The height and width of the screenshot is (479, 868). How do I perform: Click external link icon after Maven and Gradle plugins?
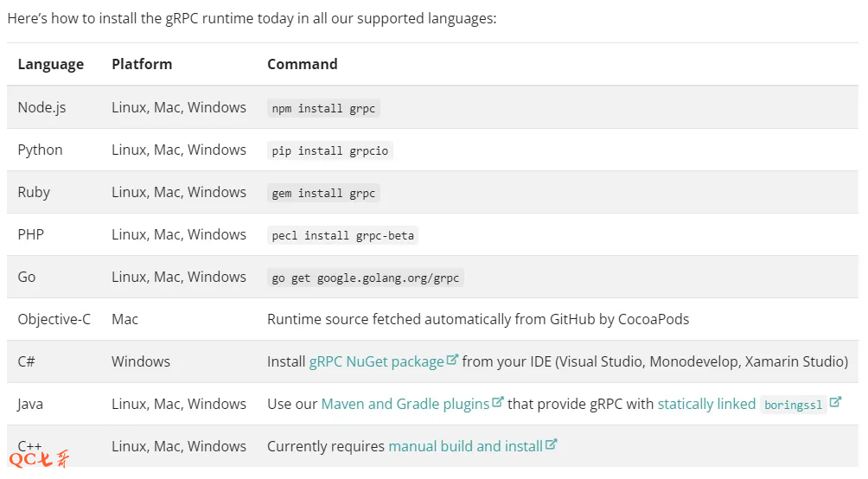498,403
